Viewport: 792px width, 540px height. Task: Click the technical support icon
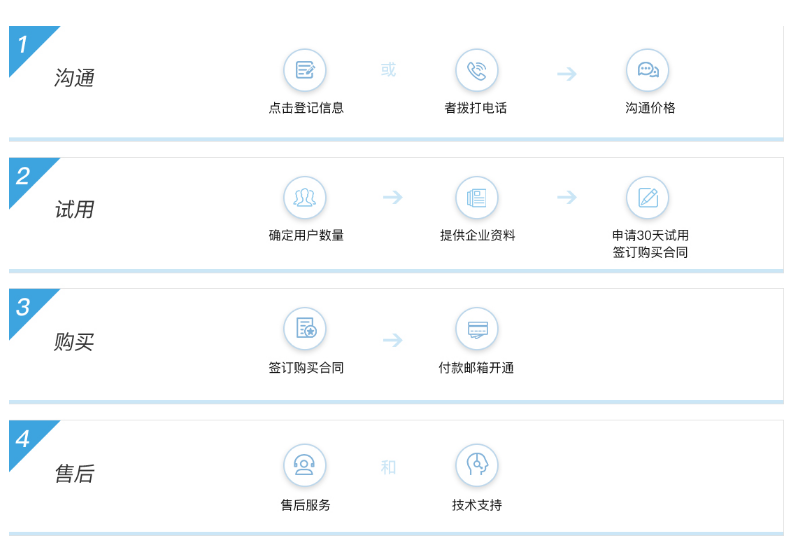(476, 465)
